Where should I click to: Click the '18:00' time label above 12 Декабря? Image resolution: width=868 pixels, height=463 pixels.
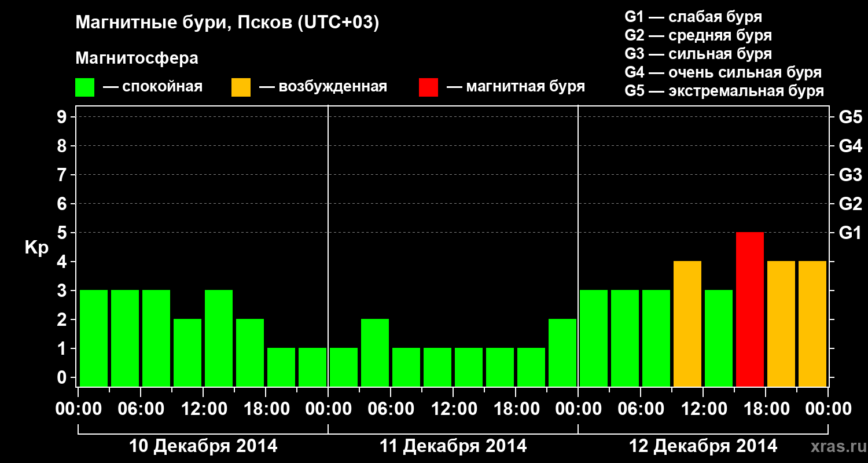[766, 409]
